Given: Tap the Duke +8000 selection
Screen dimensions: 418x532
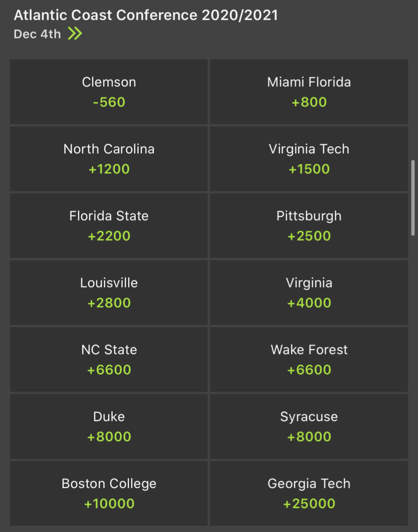Looking at the screenshot, I should [109, 426].
